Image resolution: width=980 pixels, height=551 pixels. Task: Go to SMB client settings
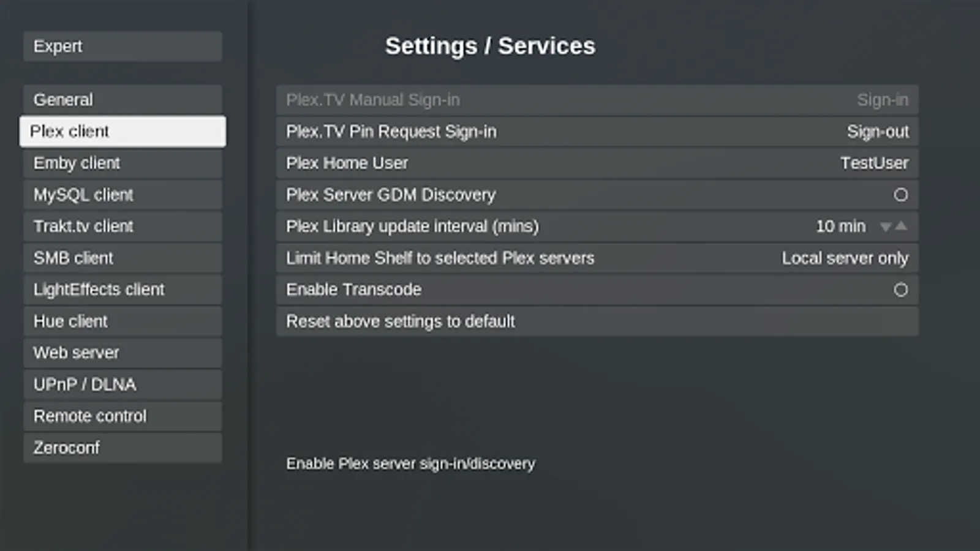click(x=123, y=258)
